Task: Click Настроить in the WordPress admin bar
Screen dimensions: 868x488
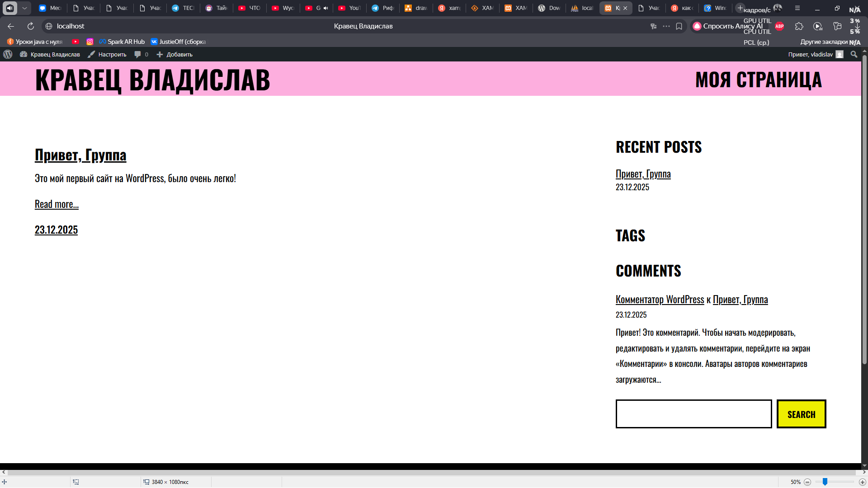Action: coord(107,54)
